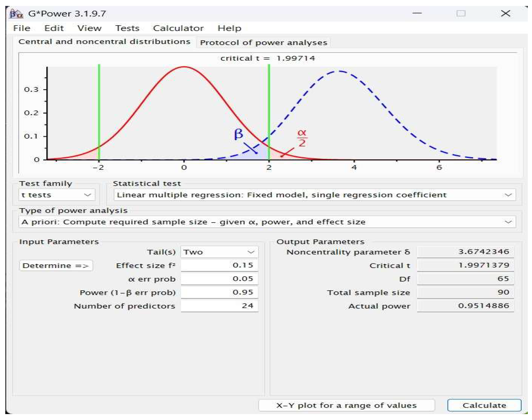
Task: Click the Calculate button
Action: [x=484, y=405]
